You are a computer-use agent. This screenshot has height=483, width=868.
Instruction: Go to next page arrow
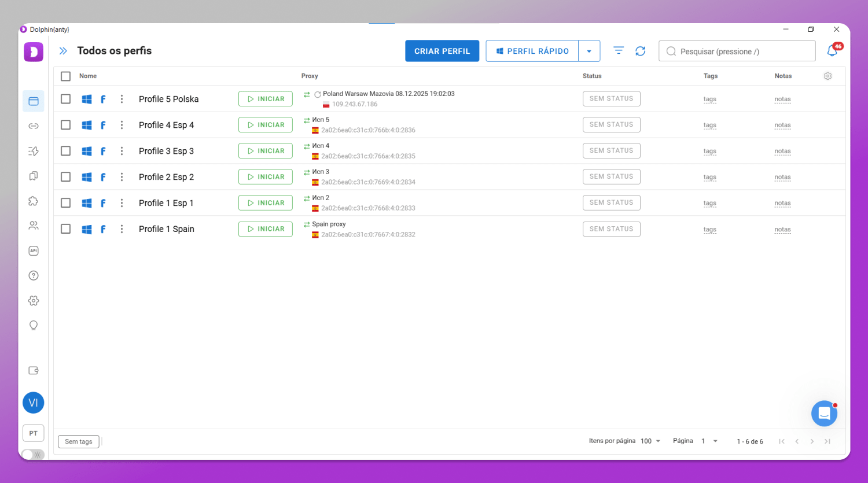(812, 441)
